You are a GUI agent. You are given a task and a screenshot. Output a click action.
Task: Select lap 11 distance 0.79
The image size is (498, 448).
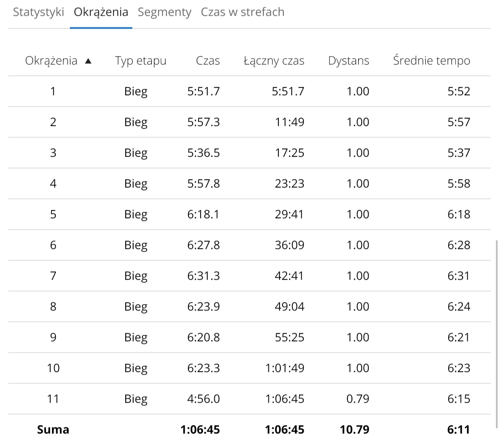[357, 399]
